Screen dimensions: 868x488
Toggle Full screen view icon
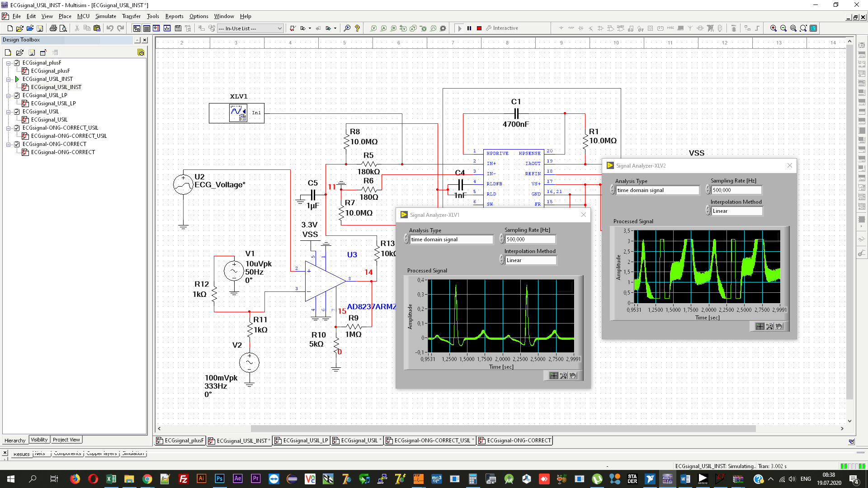813,28
